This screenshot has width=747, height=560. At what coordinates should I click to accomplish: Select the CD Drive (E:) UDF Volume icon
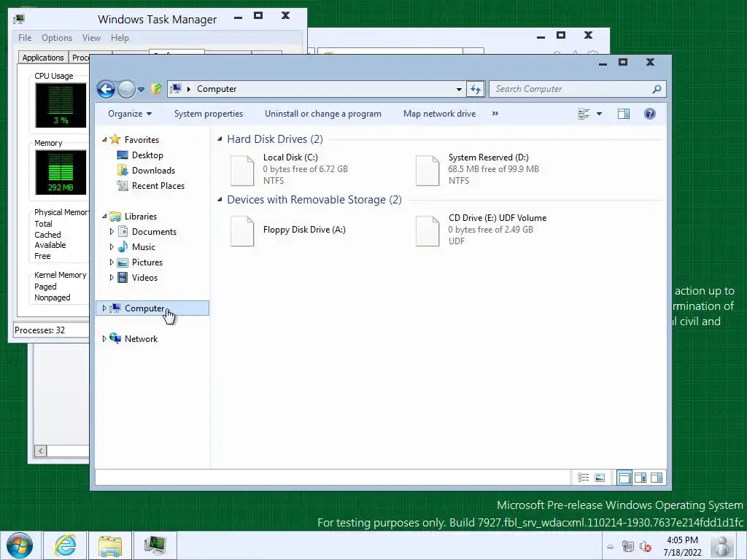click(x=427, y=231)
